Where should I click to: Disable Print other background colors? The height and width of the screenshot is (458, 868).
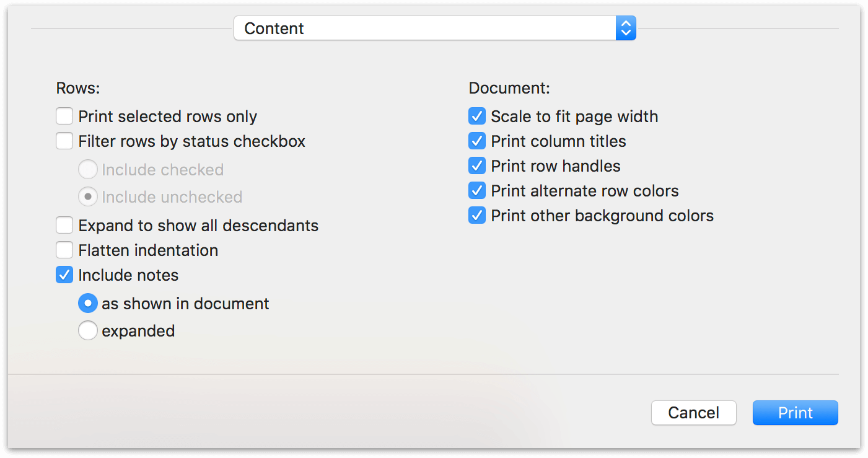[477, 216]
